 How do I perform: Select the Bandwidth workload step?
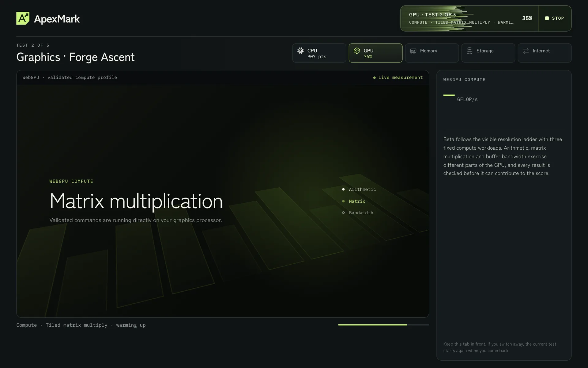[358, 213]
